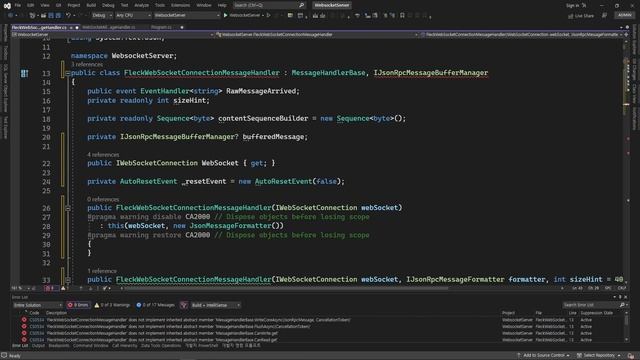This screenshot has height=360, width=640.
Task: Click the Error List vertical scrollbar
Action: [x=627, y=326]
